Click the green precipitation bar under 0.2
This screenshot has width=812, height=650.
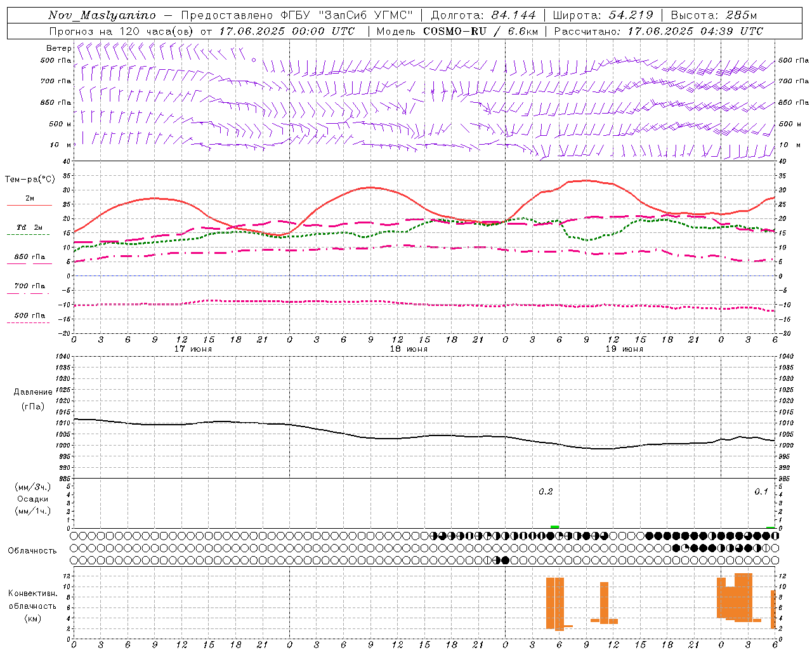555,527
